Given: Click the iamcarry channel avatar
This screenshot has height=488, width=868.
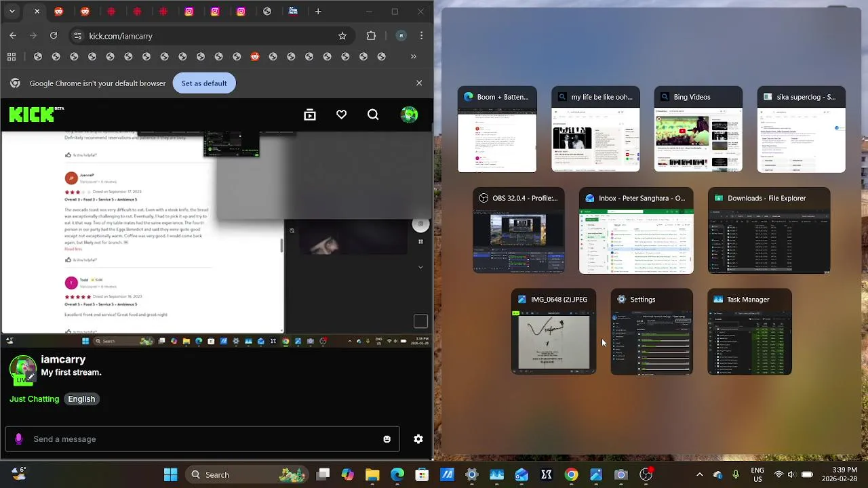Looking at the screenshot, I should coord(22,369).
